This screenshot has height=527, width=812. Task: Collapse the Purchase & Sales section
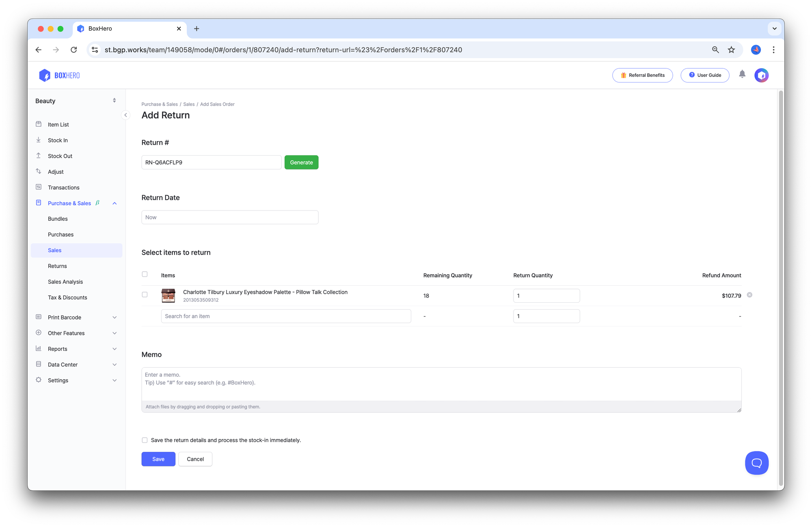click(x=114, y=203)
